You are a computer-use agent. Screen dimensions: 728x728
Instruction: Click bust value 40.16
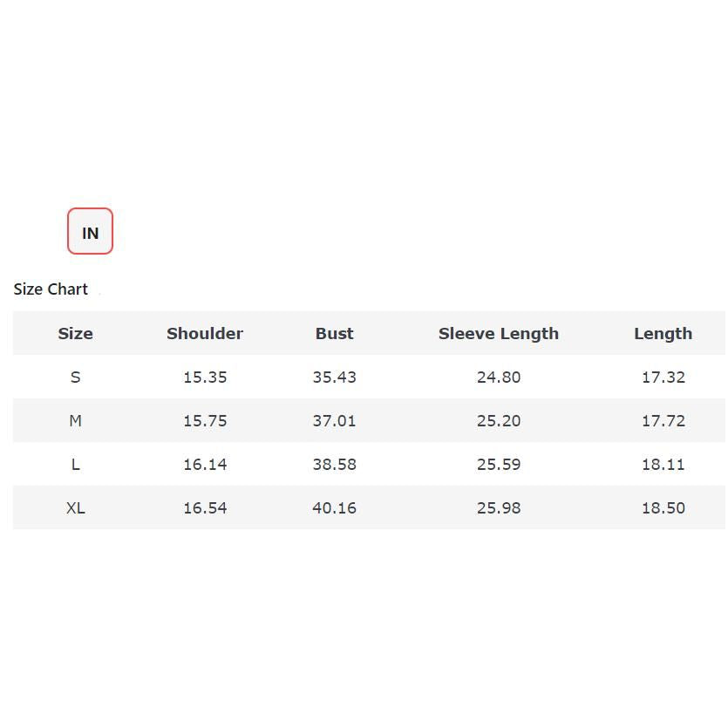334,507
